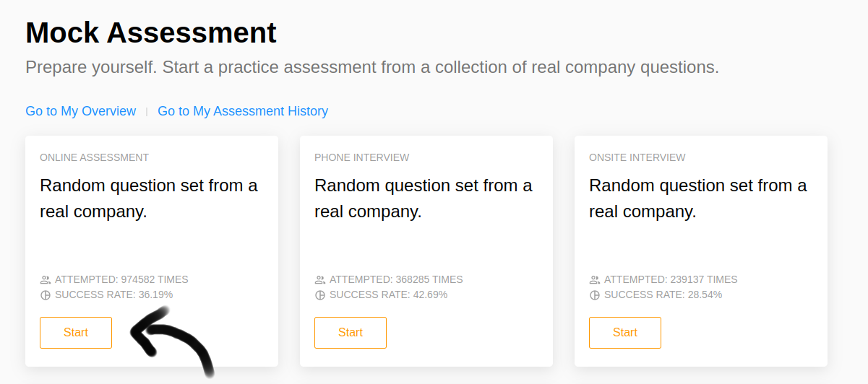Select the ONLINE ASSESSMENT card label
Image resolution: width=868 pixels, height=384 pixels.
pos(94,157)
